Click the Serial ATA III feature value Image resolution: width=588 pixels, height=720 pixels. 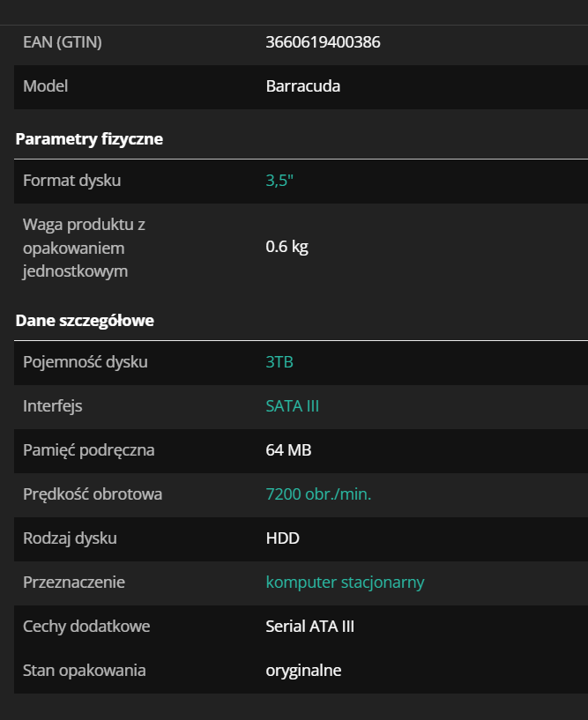point(309,627)
